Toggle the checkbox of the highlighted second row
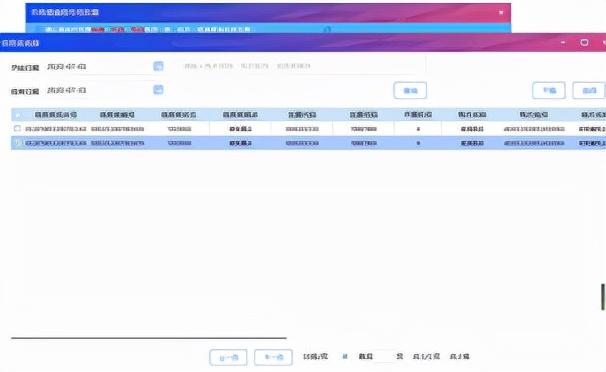 point(17,143)
